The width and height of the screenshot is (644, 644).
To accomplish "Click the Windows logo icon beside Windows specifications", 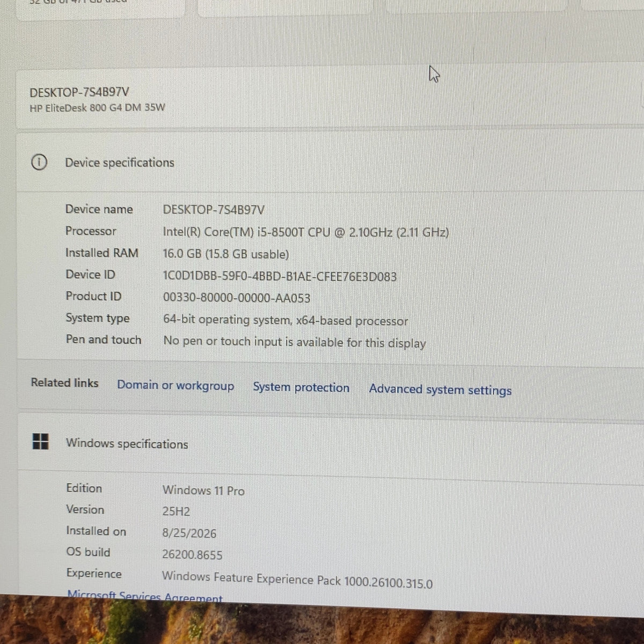I will point(41,442).
